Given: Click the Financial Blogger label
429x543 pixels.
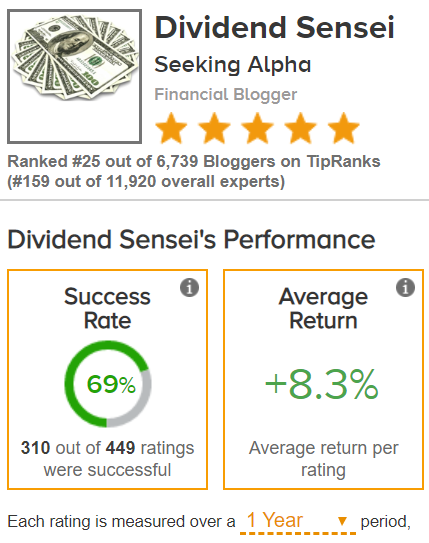Looking at the screenshot, I should point(226,94).
